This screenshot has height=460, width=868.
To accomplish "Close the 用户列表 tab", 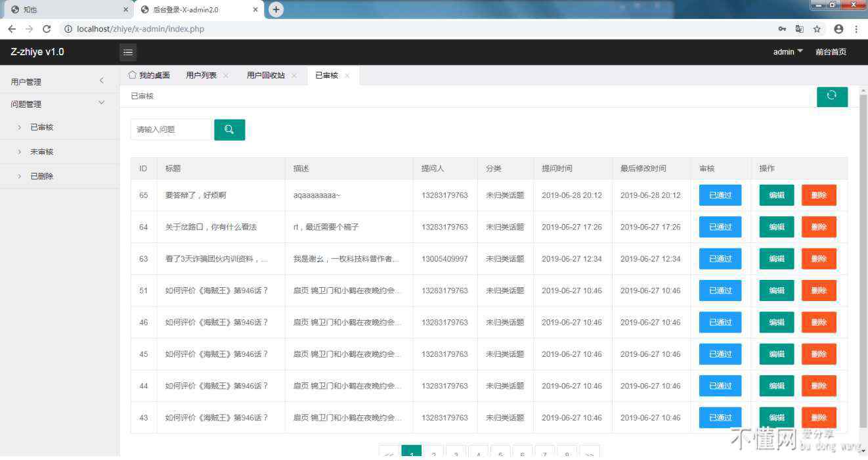I will pos(226,76).
